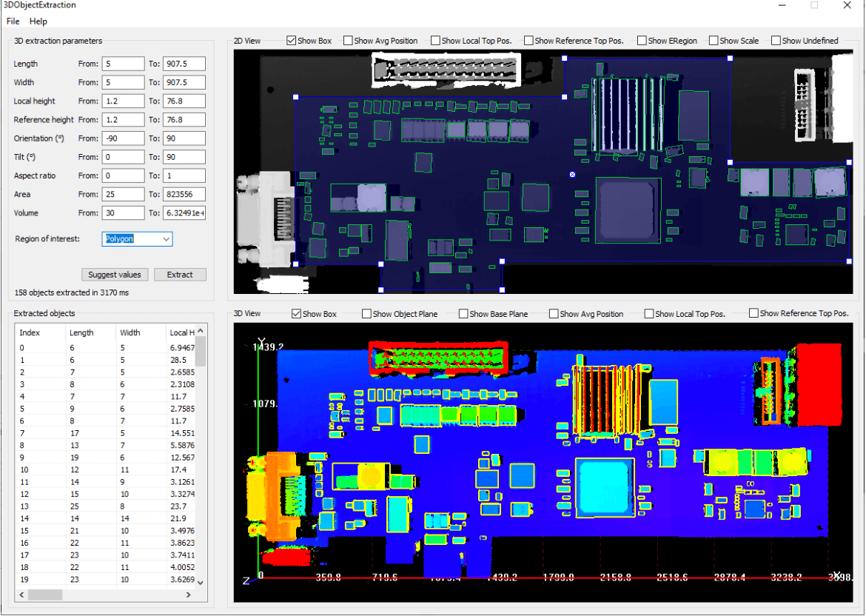Click the Suggest values button
Screen dimensions: 866x616
point(115,275)
